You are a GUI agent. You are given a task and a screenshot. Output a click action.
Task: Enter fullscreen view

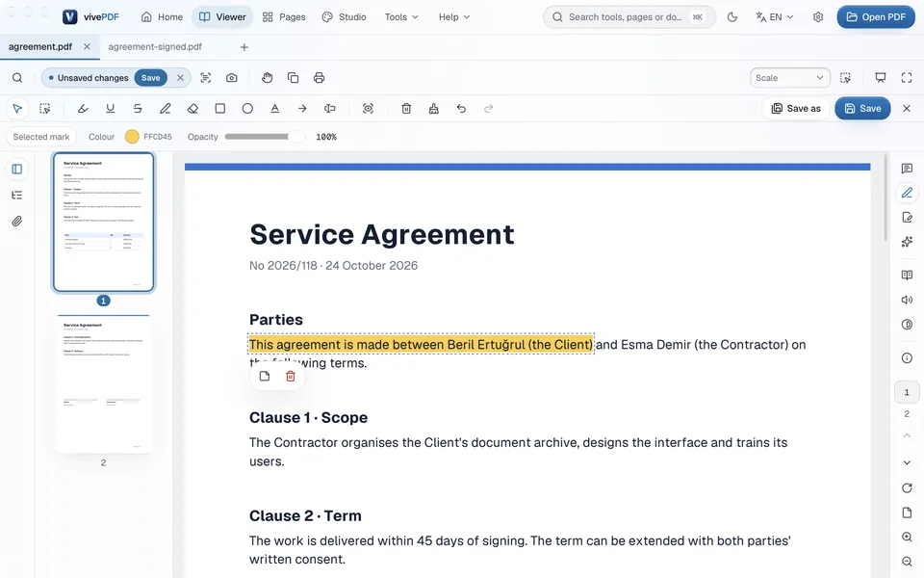(907, 78)
